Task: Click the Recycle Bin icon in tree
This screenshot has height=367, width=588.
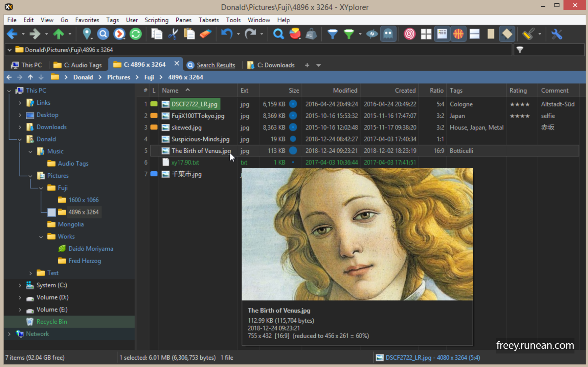Action: [x=30, y=321]
